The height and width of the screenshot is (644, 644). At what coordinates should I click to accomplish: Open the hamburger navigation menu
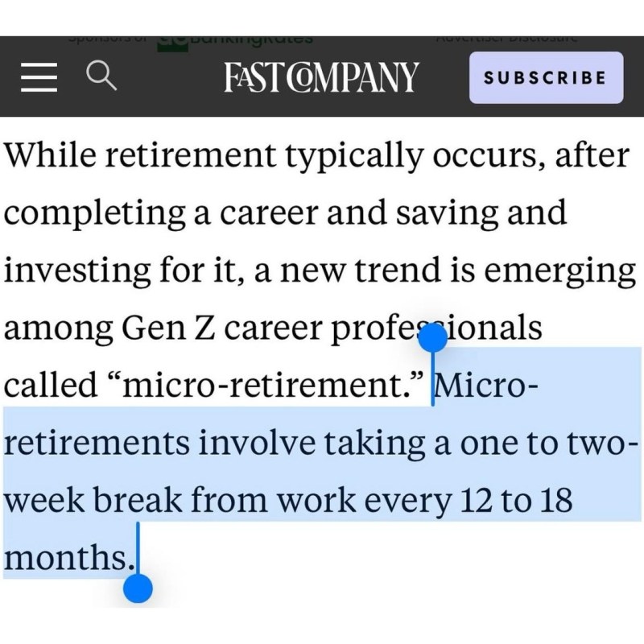[x=37, y=78]
